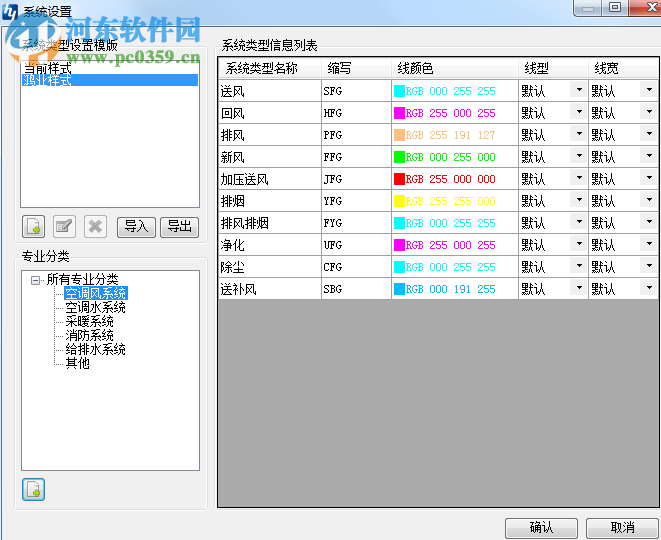Select 当前样式 in the template list

pyautogui.click(x=110, y=67)
